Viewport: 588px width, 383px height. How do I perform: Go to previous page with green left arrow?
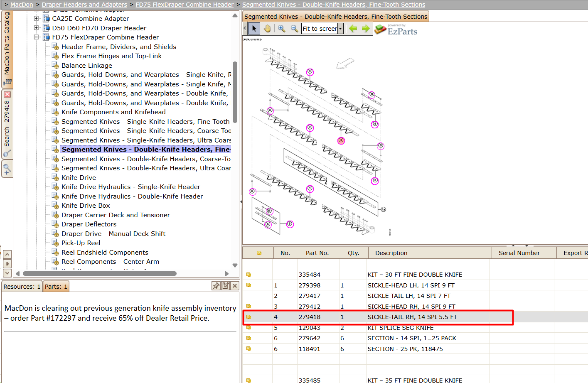point(353,29)
